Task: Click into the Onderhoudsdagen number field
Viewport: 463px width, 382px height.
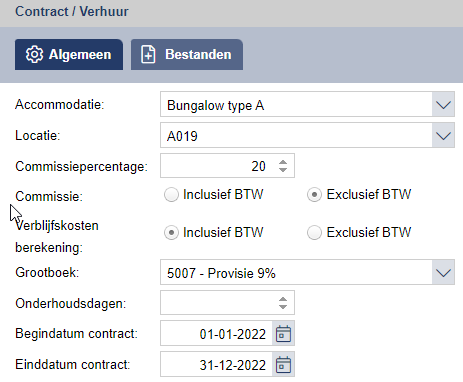Action: coord(218,303)
